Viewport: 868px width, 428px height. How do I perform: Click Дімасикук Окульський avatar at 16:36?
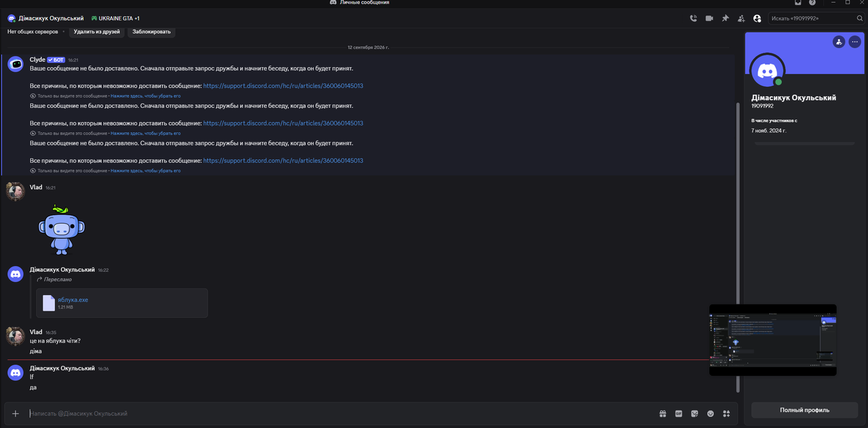[16, 372]
